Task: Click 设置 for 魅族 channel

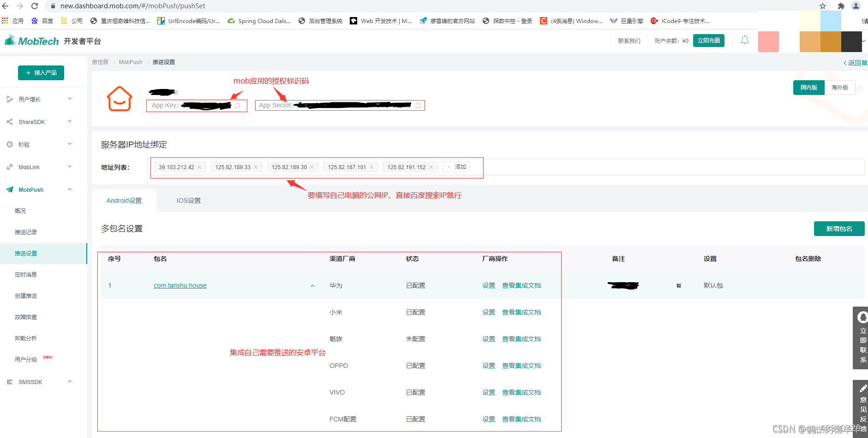Action: (489, 339)
